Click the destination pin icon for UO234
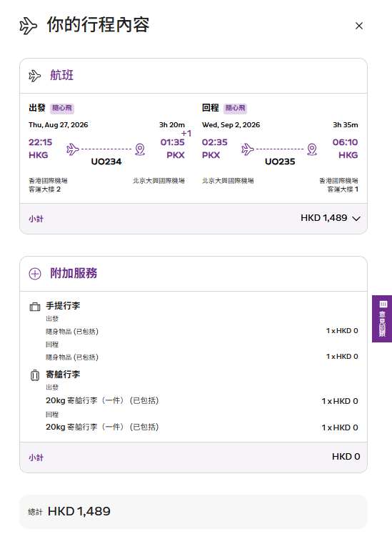The image size is (392, 534). [140, 149]
